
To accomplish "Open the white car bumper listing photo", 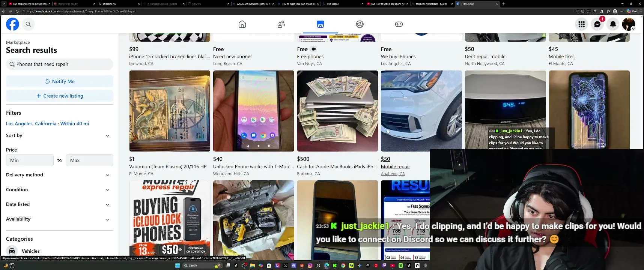I will (x=421, y=111).
